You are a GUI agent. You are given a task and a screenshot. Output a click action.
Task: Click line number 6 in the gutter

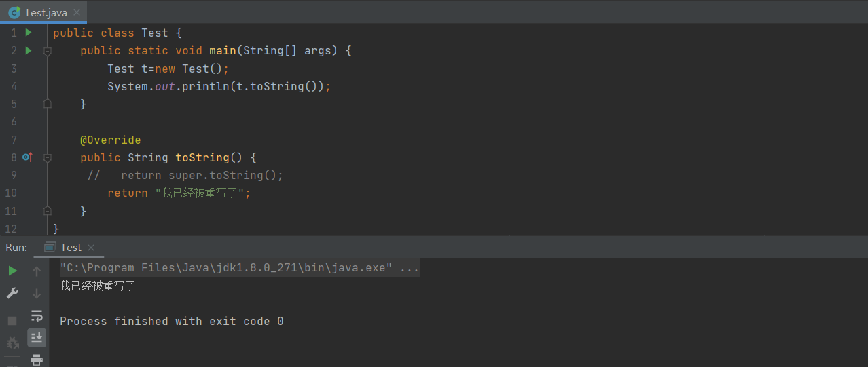(x=14, y=121)
